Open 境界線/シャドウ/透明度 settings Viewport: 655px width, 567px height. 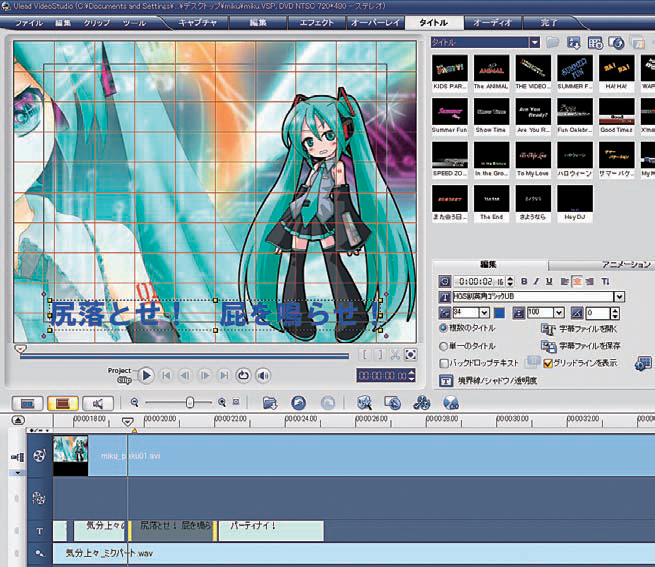(x=488, y=381)
